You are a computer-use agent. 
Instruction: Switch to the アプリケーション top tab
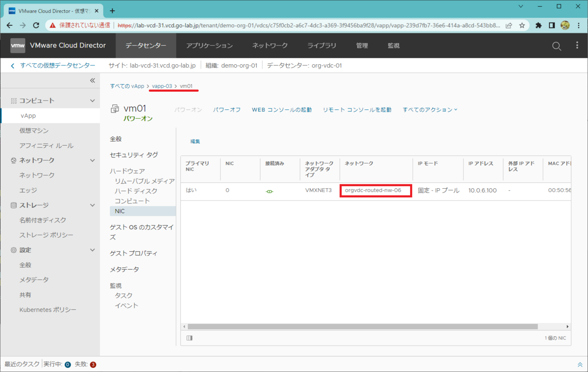[x=209, y=46]
